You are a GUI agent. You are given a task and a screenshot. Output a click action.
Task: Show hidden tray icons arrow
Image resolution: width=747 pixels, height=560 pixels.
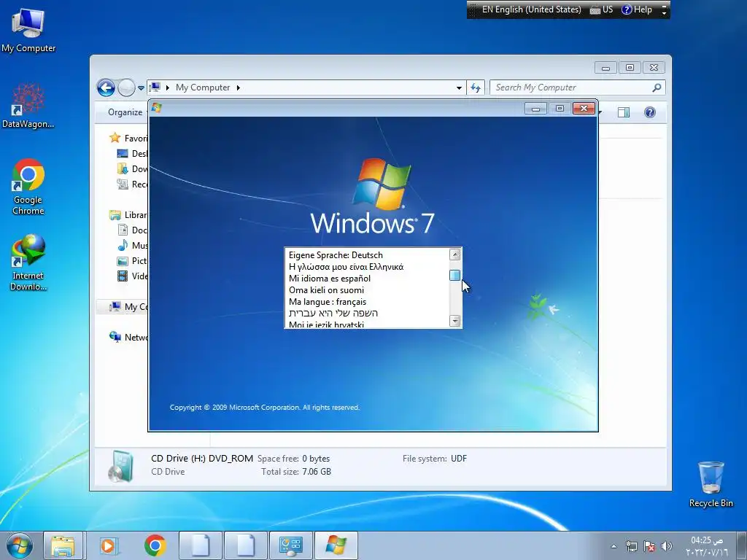614,546
